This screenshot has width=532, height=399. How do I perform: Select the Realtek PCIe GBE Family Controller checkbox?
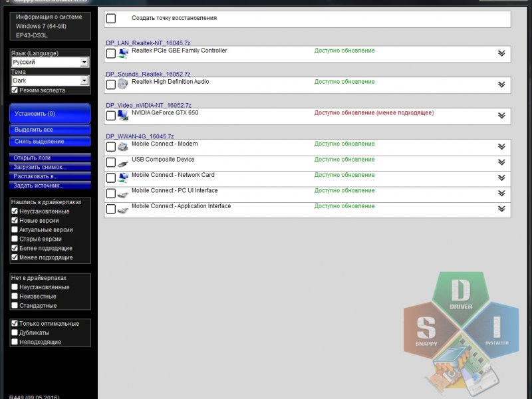click(111, 54)
